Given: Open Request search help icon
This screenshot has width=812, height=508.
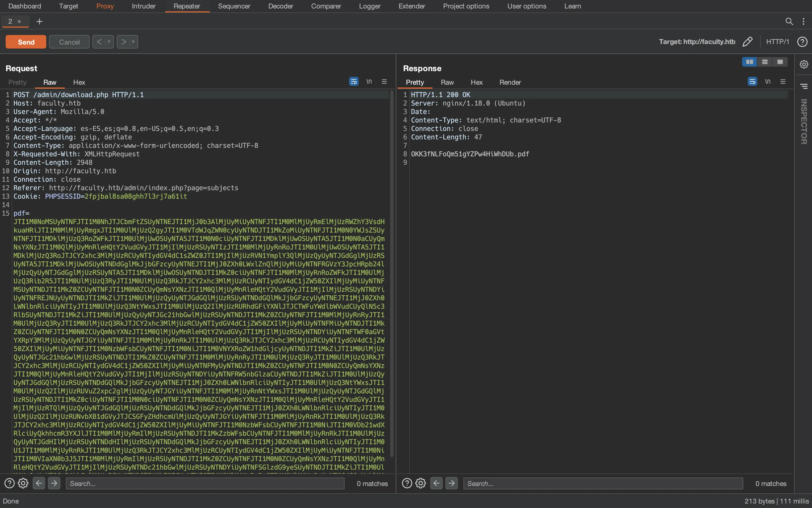Looking at the screenshot, I should tap(9, 483).
